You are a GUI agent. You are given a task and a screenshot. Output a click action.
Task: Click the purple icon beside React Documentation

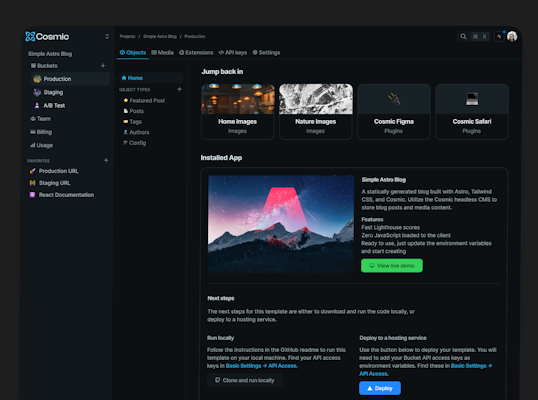(x=32, y=195)
